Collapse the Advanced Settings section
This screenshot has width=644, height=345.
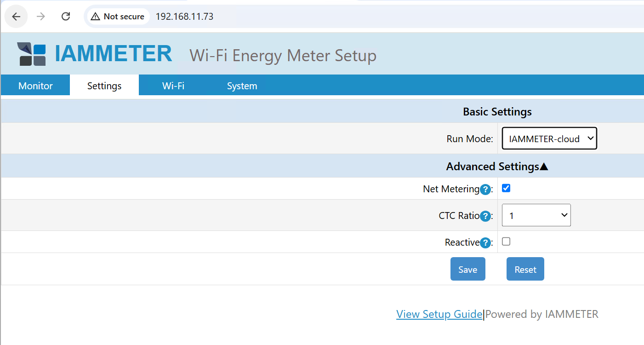[x=497, y=166]
